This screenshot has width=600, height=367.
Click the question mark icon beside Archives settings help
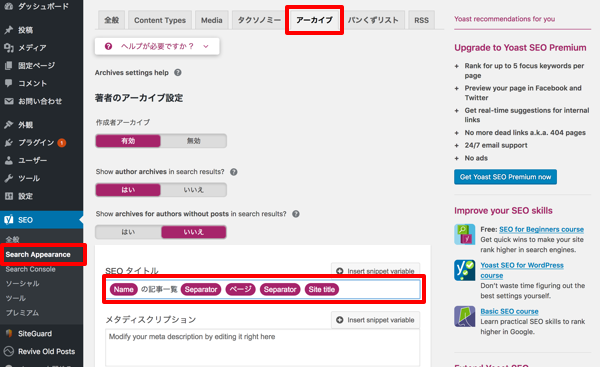(178, 72)
